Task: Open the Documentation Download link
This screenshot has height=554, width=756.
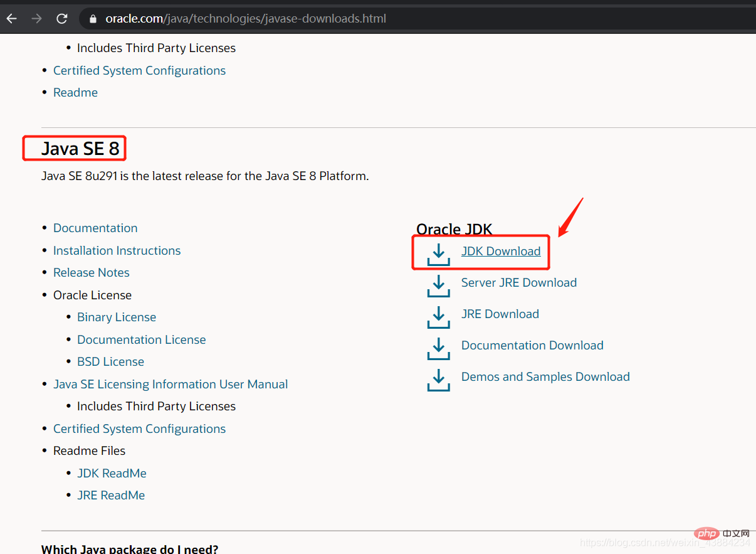Action: (x=532, y=345)
